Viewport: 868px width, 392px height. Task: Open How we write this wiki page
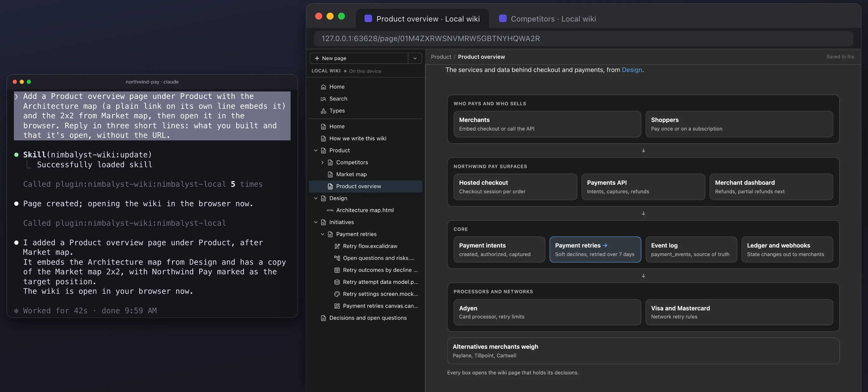pyautogui.click(x=365, y=138)
